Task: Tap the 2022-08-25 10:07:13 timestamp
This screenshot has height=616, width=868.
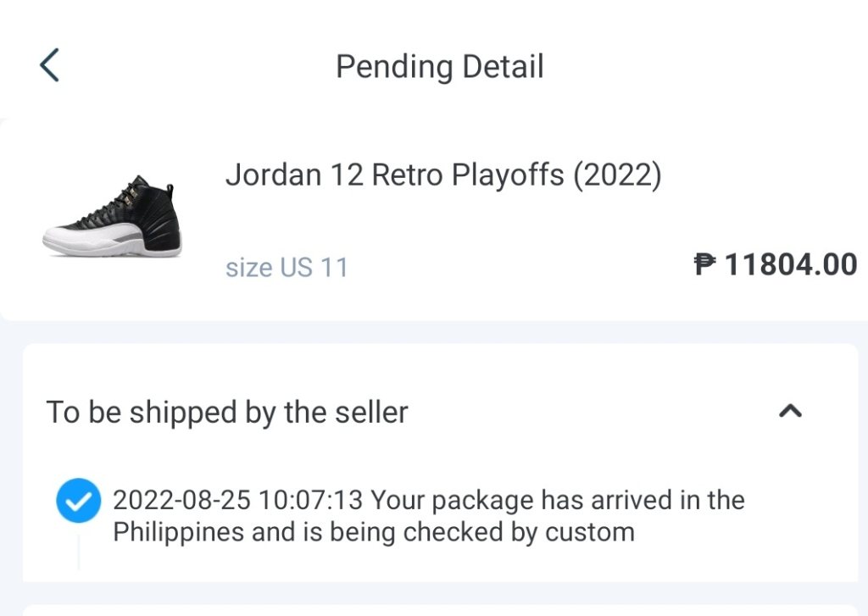Action: point(238,500)
